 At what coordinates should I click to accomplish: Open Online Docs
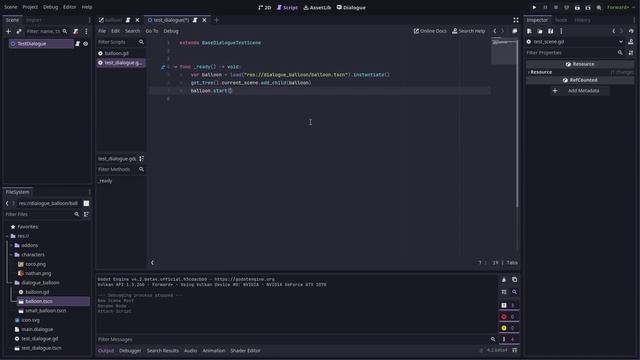click(430, 31)
